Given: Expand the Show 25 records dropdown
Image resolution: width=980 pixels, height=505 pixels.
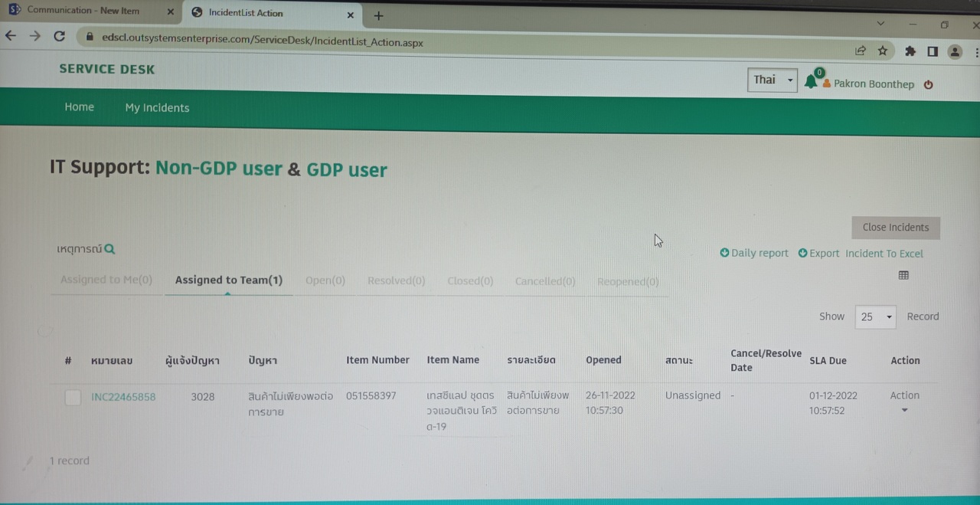Looking at the screenshot, I should tap(875, 316).
